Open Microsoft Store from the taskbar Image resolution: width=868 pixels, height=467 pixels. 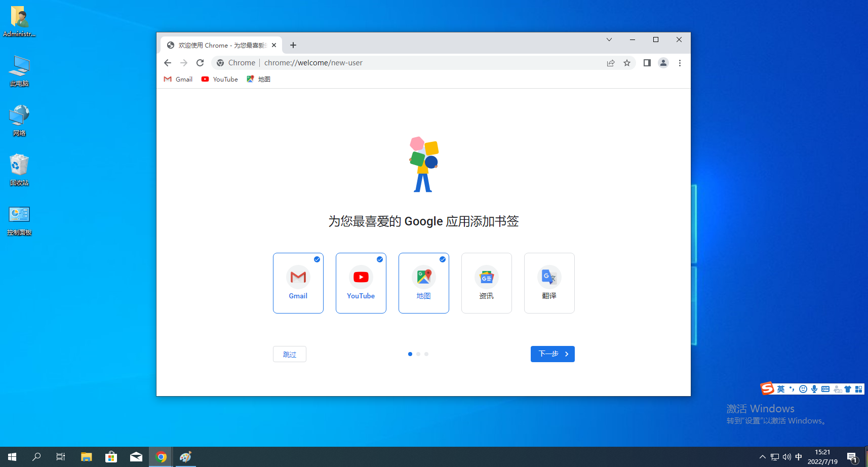point(111,457)
